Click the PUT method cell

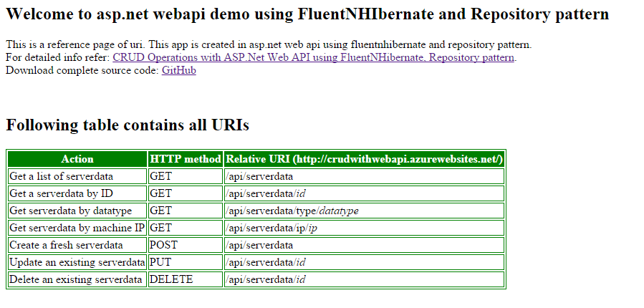[x=186, y=262]
